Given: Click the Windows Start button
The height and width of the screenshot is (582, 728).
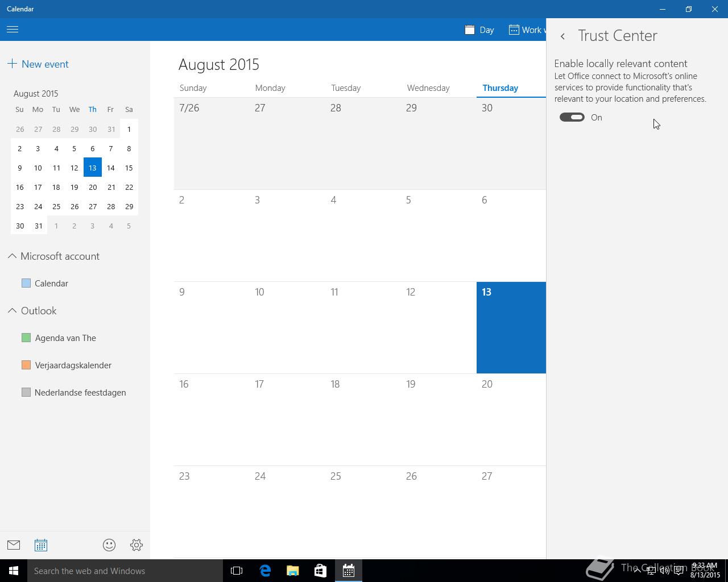Looking at the screenshot, I should [x=14, y=571].
